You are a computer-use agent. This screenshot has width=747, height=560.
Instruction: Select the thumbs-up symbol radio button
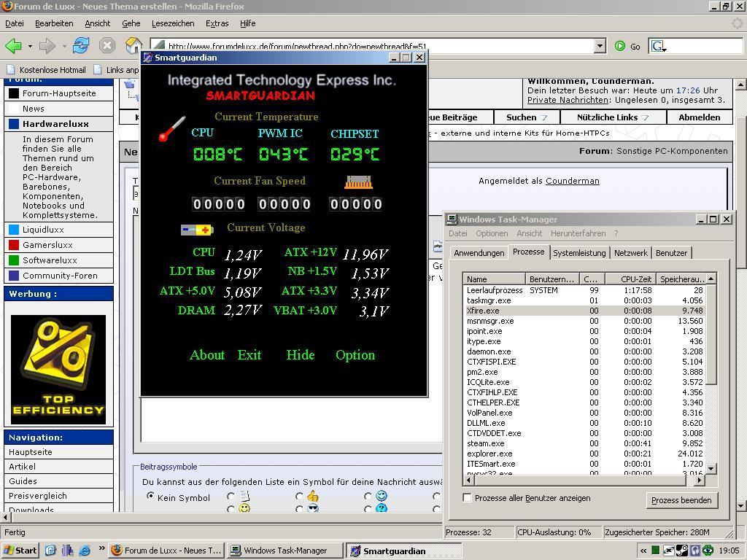pyautogui.click(x=299, y=496)
